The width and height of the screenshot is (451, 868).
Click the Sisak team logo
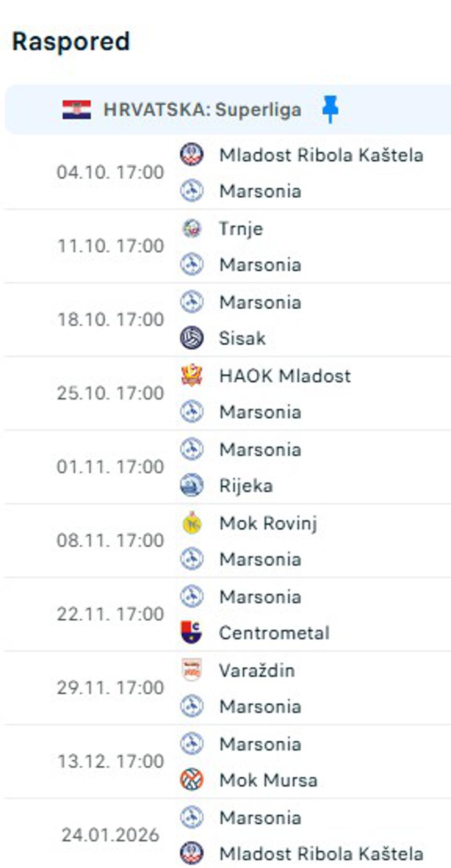[x=192, y=338]
